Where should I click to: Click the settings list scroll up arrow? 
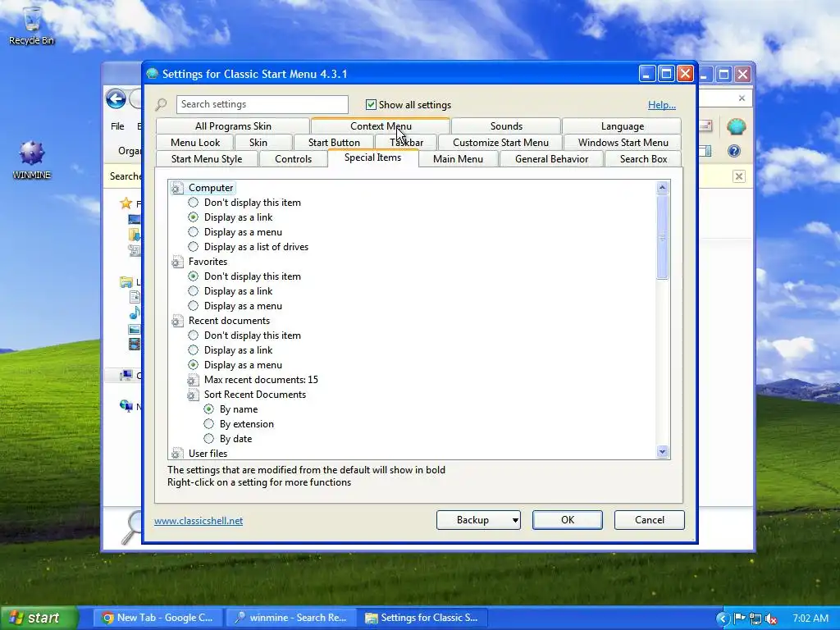[662, 188]
